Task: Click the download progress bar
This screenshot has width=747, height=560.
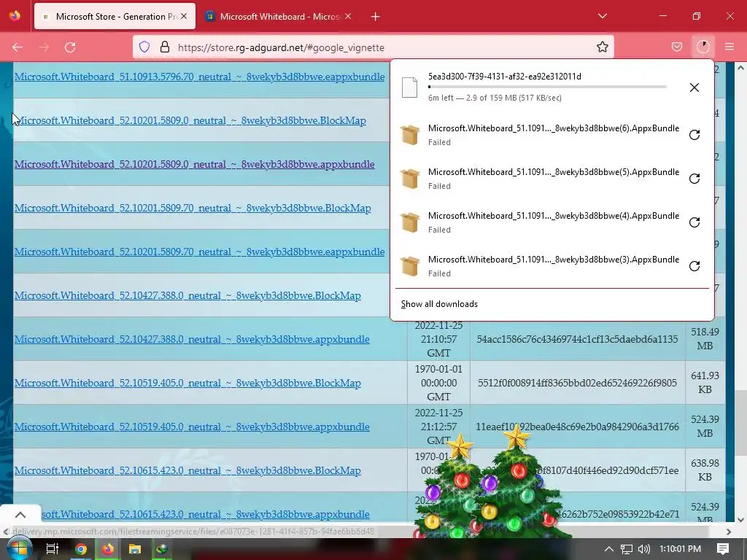Action: pyautogui.click(x=547, y=87)
